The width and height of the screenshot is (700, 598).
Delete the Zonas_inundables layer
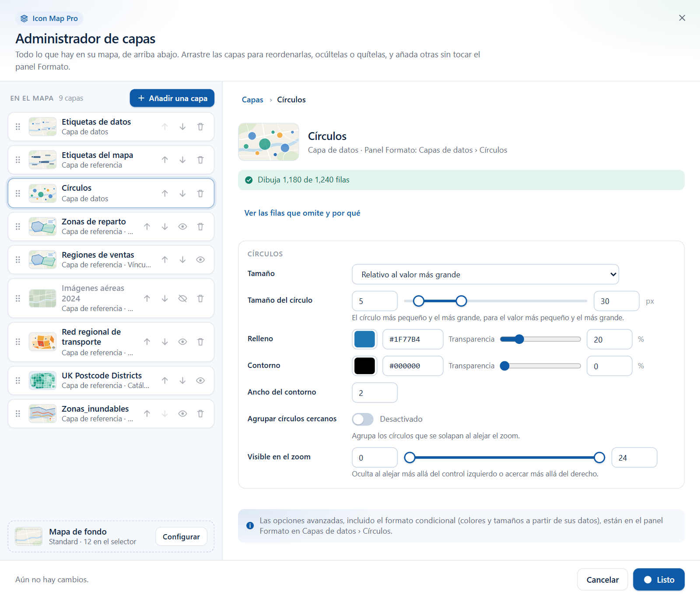200,414
